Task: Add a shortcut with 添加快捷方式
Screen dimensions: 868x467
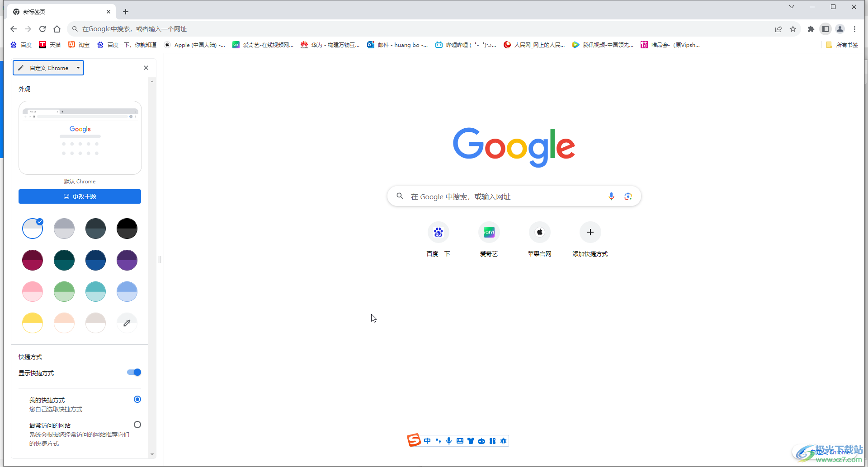Action: [x=590, y=239]
